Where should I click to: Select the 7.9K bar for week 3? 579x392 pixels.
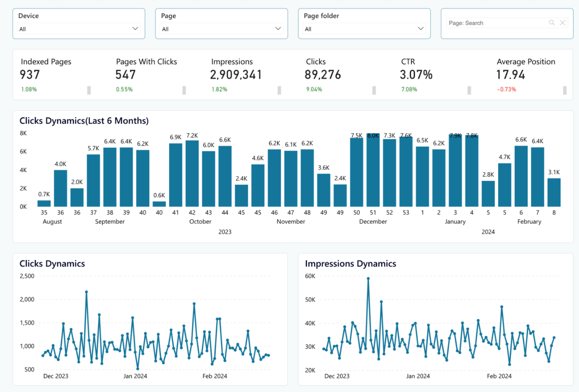[455, 170]
